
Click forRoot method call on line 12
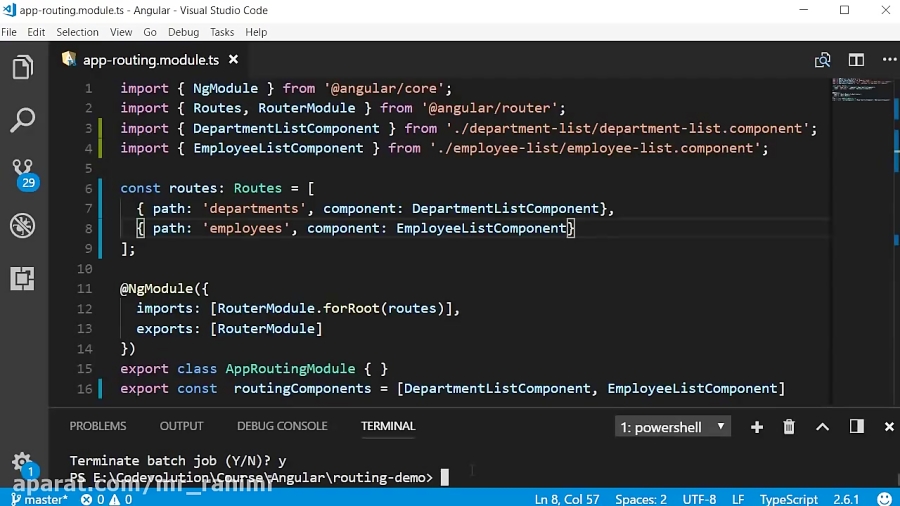pos(351,308)
